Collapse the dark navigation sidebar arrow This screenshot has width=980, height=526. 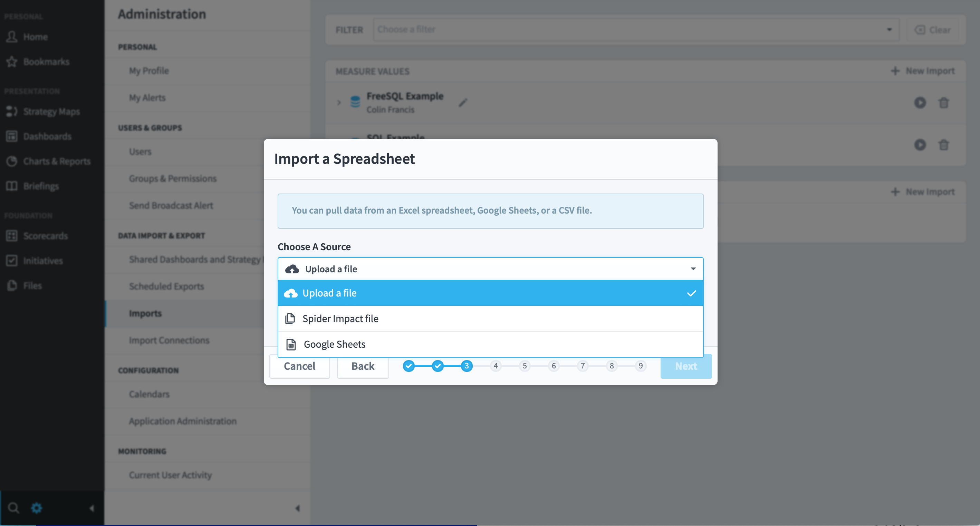pos(92,508)
